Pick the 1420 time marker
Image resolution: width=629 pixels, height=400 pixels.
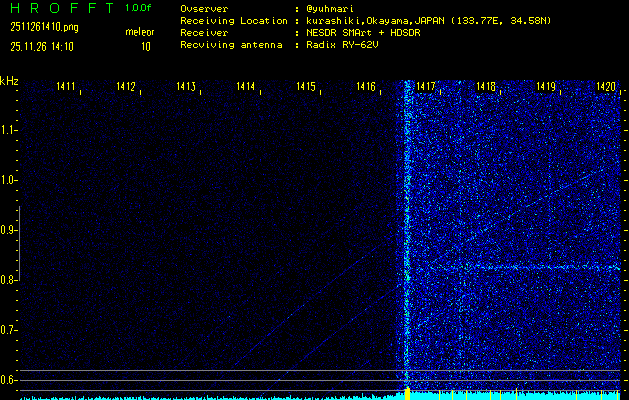click(606, 88)
